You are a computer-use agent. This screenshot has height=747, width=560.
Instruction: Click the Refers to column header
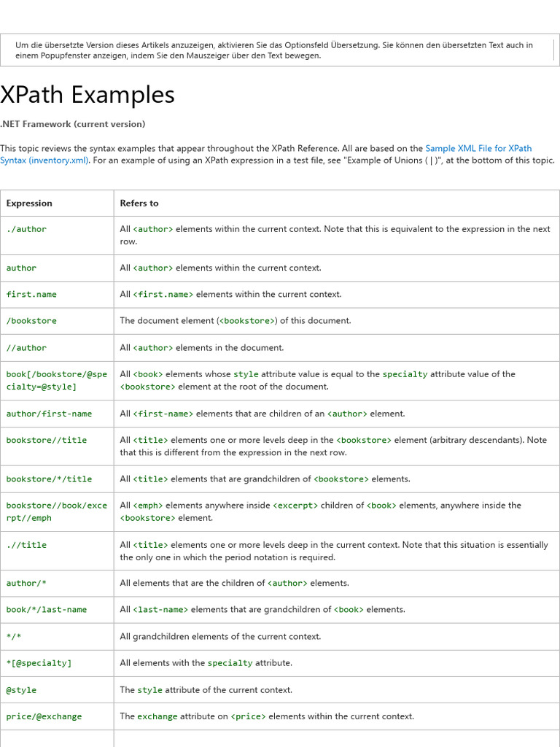coord(139,204)
